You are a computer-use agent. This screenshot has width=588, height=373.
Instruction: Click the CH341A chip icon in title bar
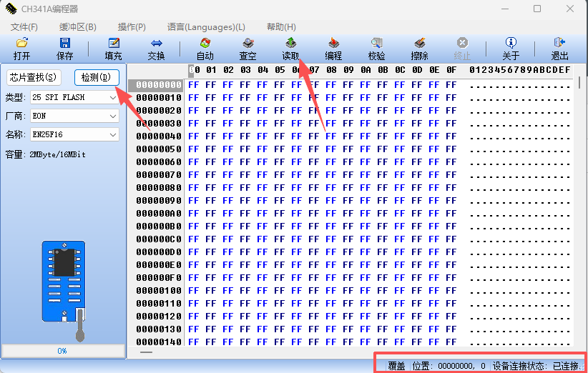click(11, 9)
